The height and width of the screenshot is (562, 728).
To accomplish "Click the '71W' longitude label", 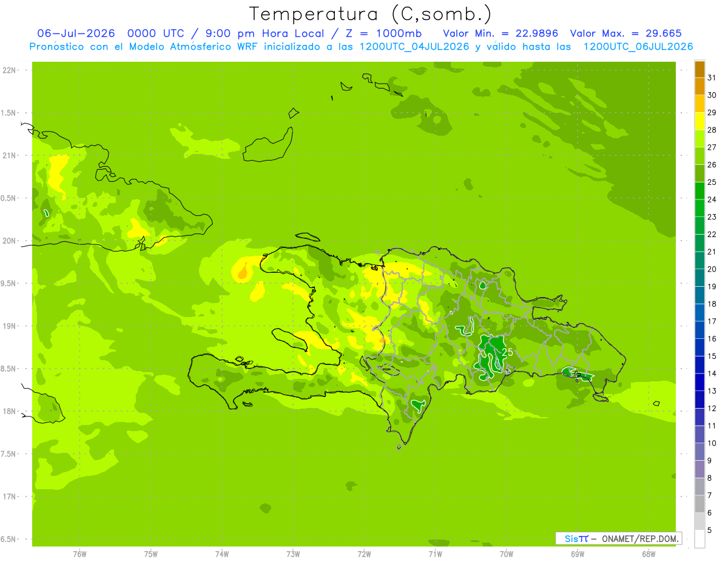I will [435, 554].
